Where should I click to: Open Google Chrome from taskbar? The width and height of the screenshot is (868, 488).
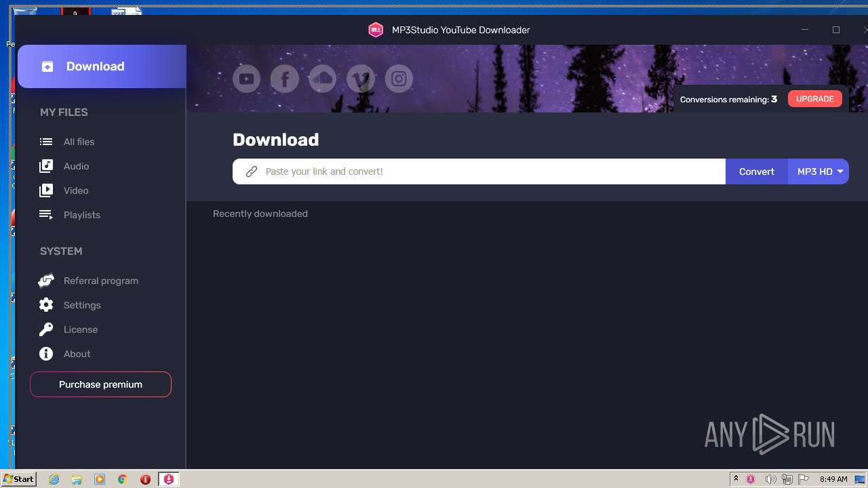pos(123,479)
